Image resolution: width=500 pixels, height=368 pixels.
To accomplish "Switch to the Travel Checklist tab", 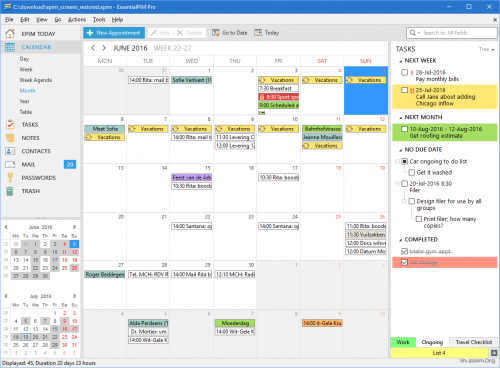I will (x=474, y=342).
